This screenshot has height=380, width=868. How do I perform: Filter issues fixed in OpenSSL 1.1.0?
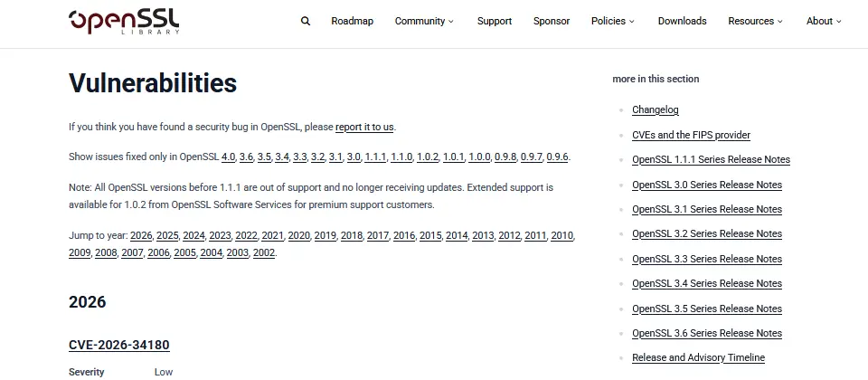(x=401, y=157)
